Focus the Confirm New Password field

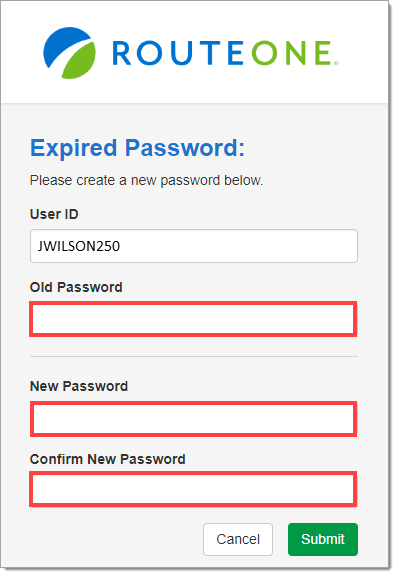[193, 489]
